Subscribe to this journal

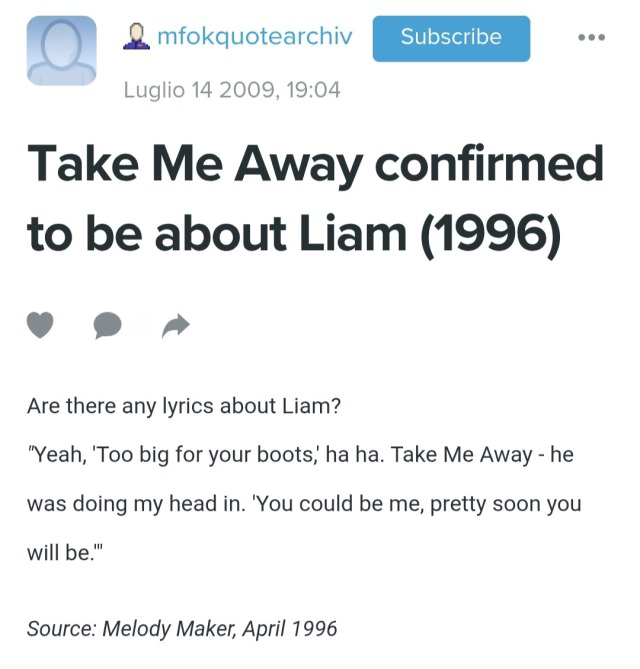451,39
